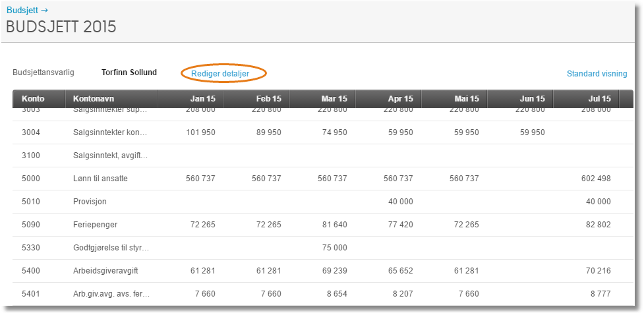Image resolution: width=644 pixels, height=315 pixels.
Task: Click the 81 640 Feriepenger value
Action: click(x=334, y=225)
